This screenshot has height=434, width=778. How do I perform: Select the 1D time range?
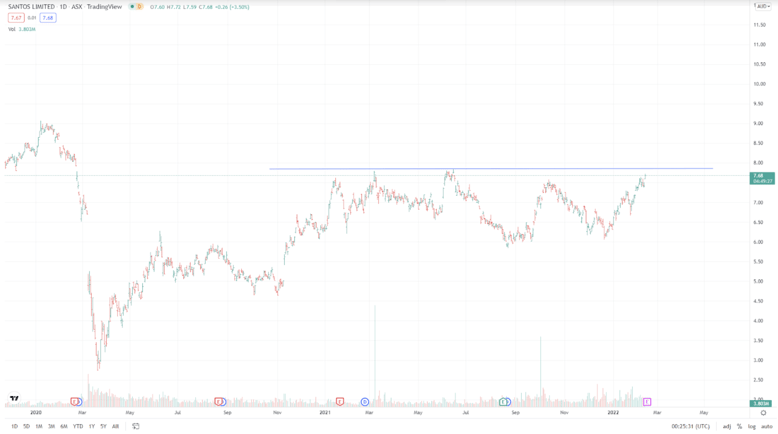(14, 427)
